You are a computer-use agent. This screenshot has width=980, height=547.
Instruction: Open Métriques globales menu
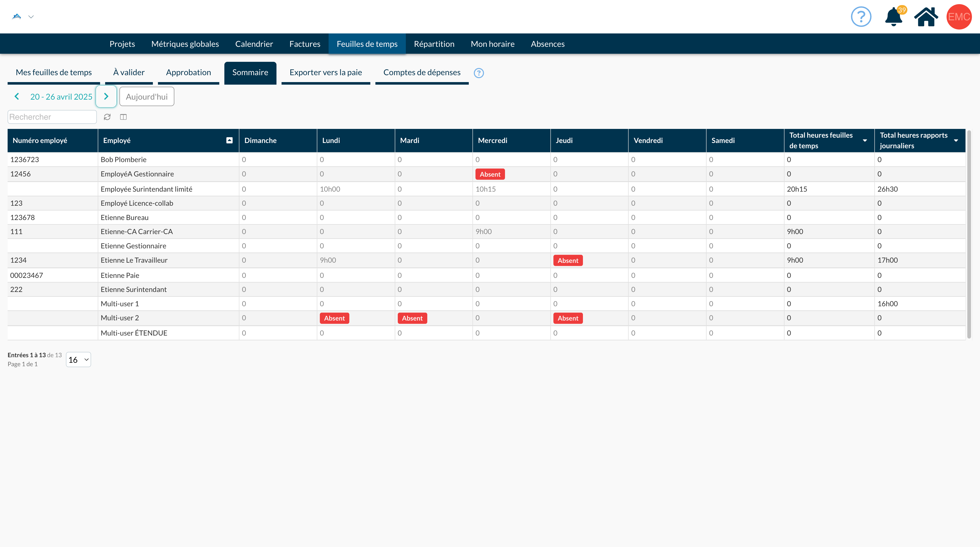(185, 44)
